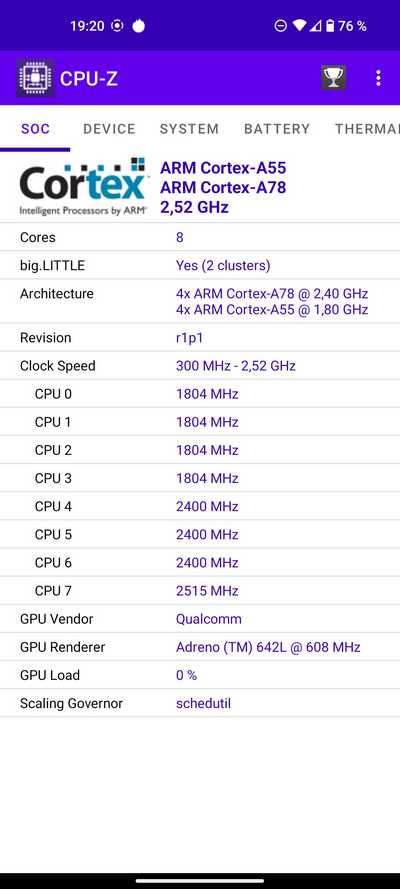
Task: Tap the CPU-Z chip app icon
Action: [35, 78]
